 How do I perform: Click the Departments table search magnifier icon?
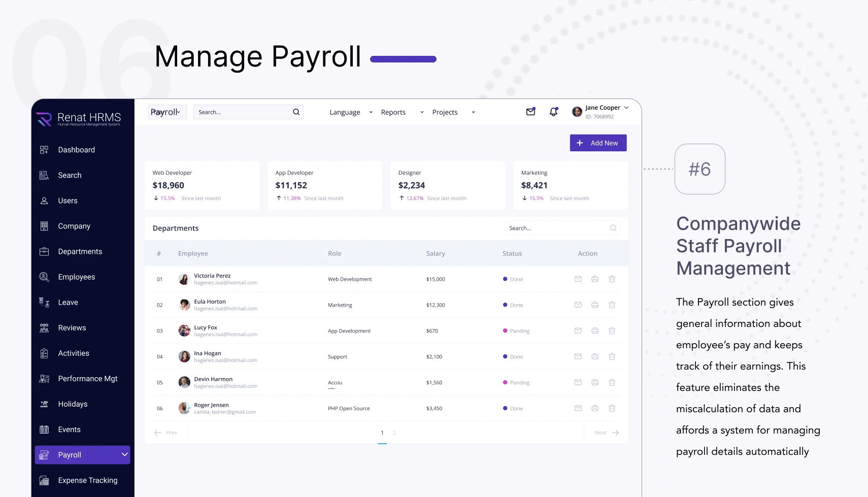point(613,228)
